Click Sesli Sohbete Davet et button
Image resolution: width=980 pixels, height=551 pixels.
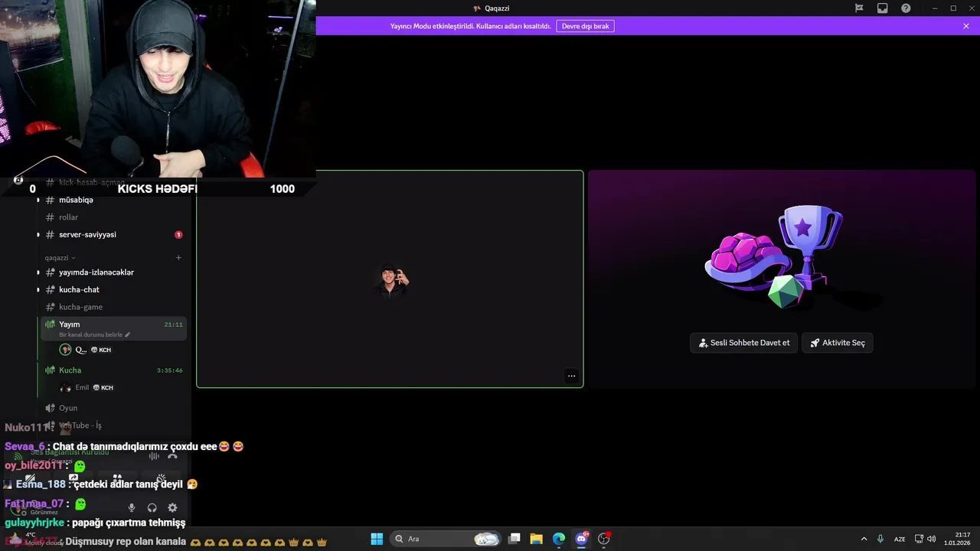744,343
